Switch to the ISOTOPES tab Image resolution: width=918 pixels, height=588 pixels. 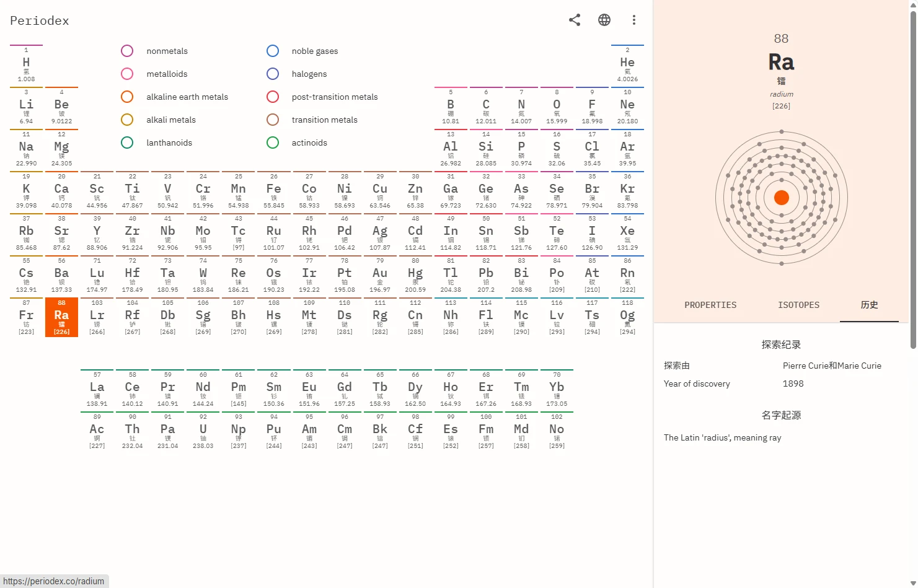click(x=798, y=305)
